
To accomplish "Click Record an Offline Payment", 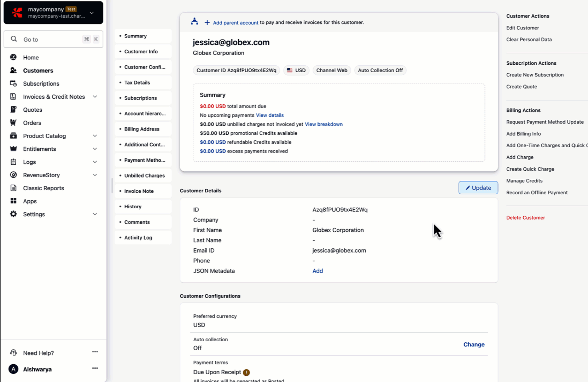I will coord(537,193).
